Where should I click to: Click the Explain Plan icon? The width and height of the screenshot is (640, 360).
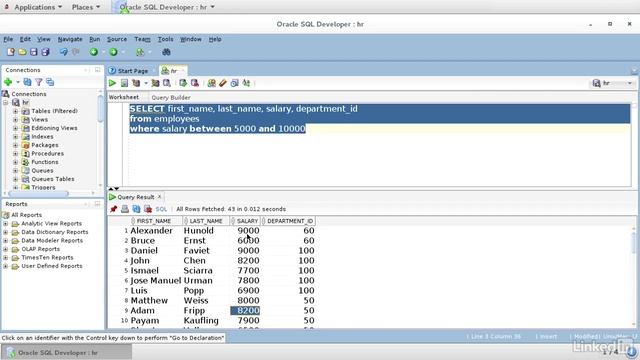136,83
